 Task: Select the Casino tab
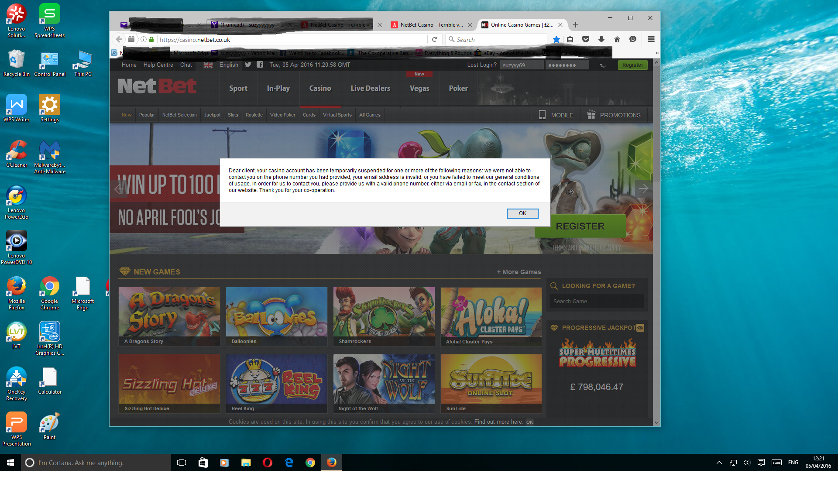(320, 88)
